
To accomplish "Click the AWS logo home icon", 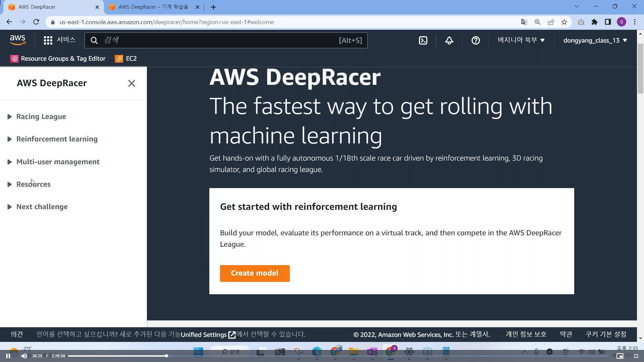I will click(x=17, y=40).
